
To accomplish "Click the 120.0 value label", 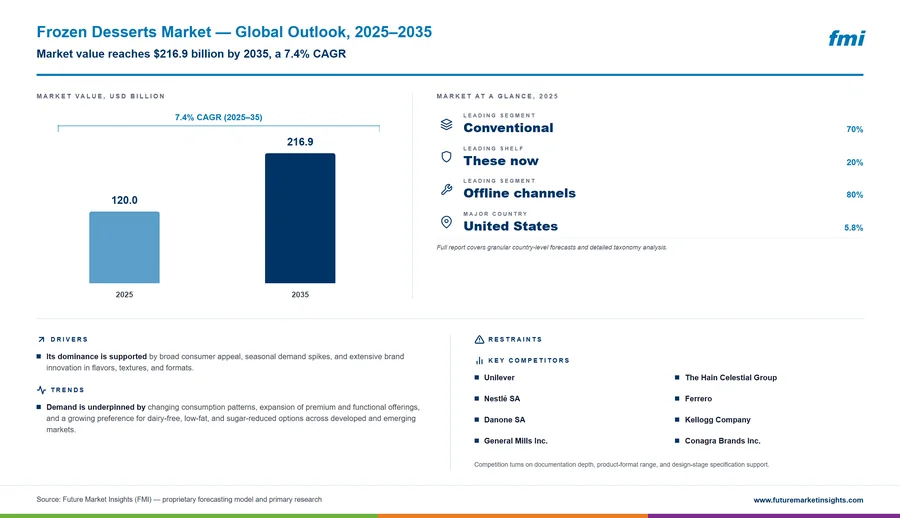I will click(125, 200).
